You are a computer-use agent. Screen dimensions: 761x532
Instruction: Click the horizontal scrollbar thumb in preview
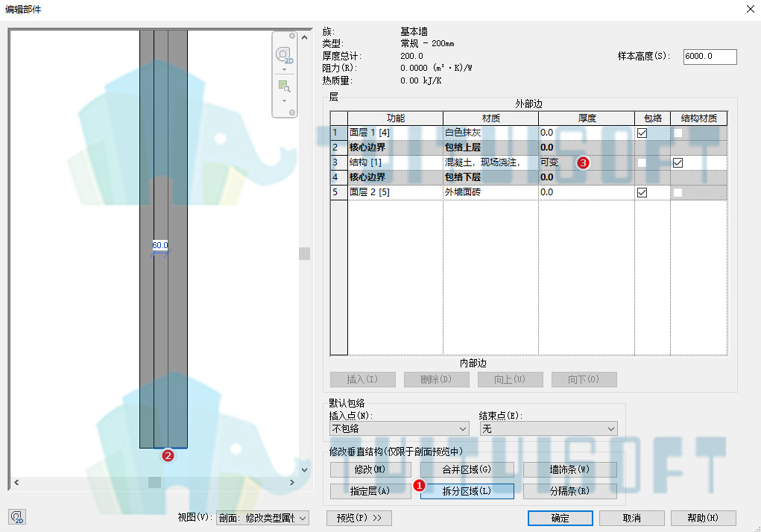coord(154,483)
